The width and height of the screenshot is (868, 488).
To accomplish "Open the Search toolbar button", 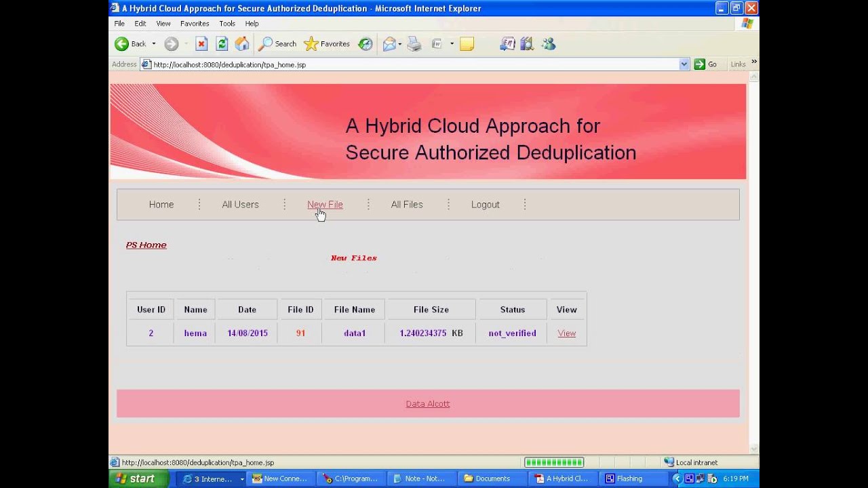I will (277, 44).
